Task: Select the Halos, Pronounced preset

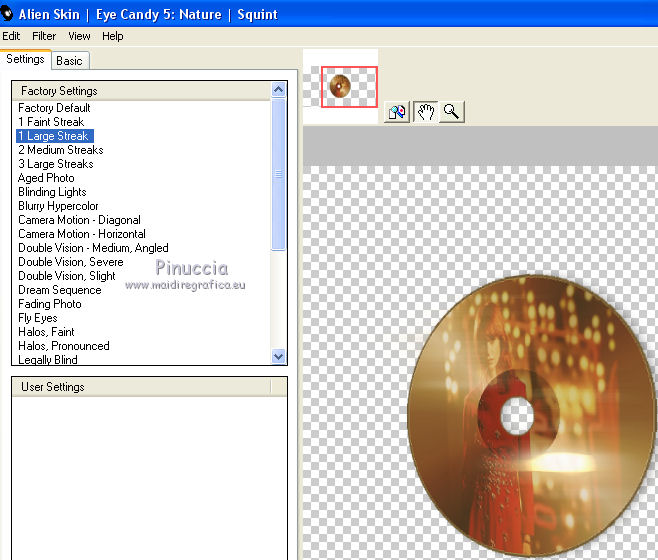Action: (x=64, y=346)
